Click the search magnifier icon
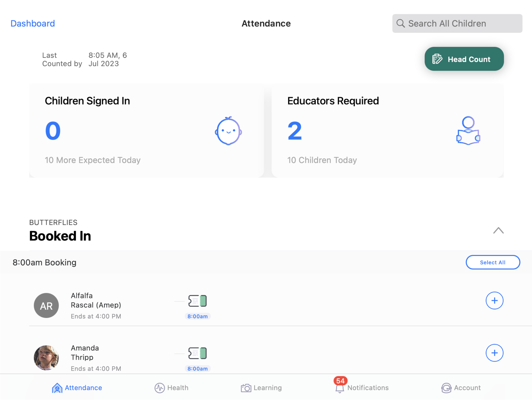The height and width of the screenshot is (400, 532). point(401,23)
